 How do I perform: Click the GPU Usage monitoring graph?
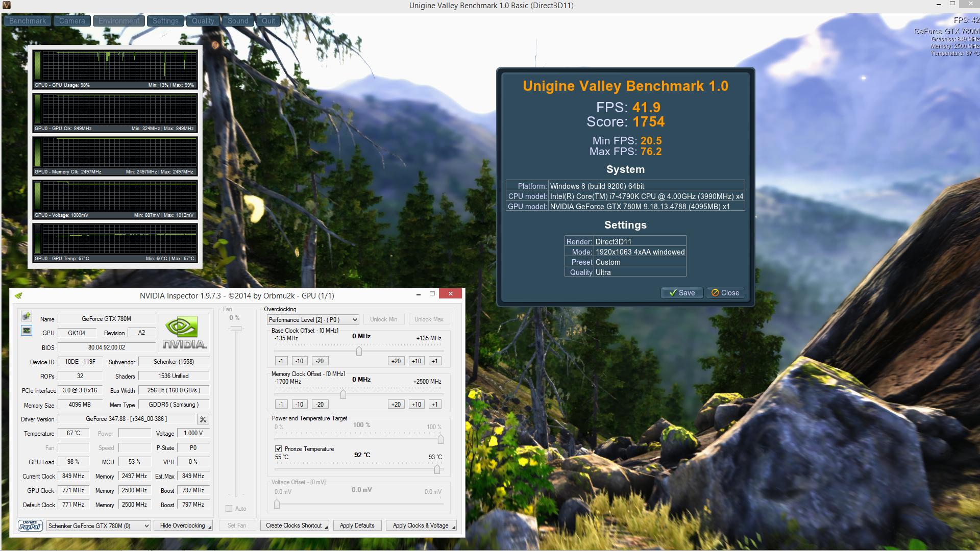115,69
